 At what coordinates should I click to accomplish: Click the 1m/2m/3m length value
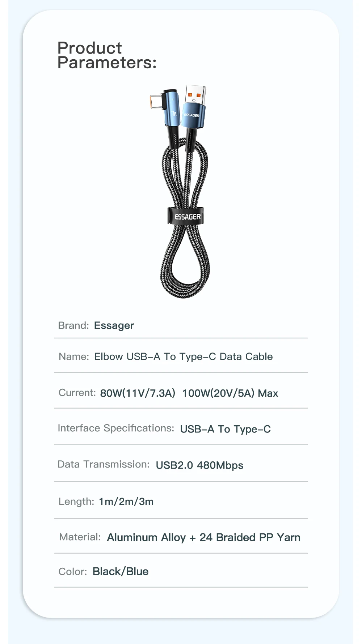tap(126, 502)
